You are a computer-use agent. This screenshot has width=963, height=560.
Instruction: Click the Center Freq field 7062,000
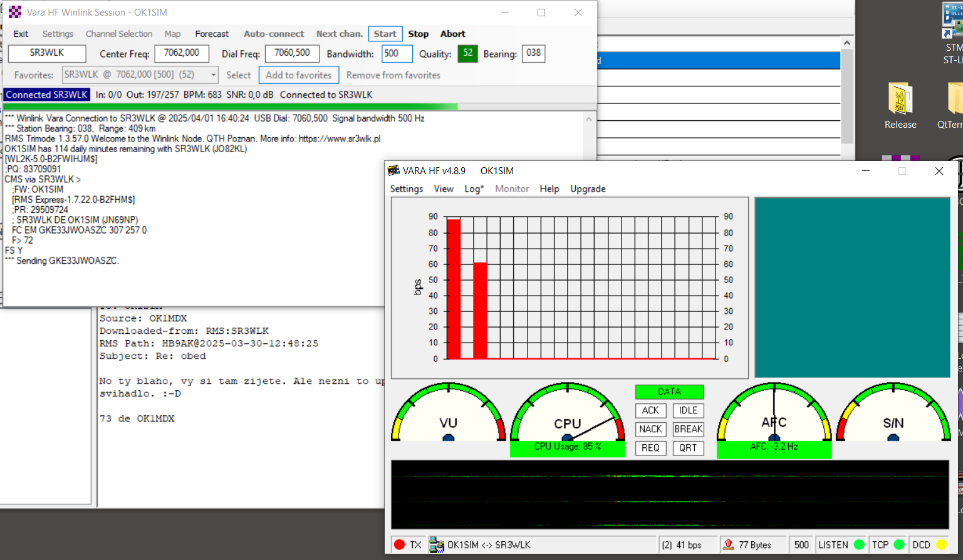[x=182, y=53]
